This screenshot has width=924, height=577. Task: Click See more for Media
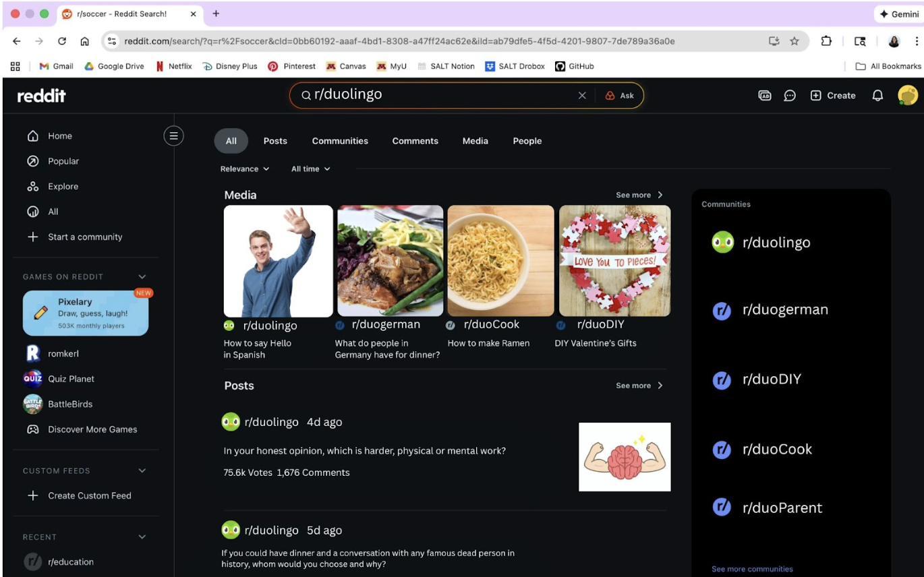click(x=639, y=195)
